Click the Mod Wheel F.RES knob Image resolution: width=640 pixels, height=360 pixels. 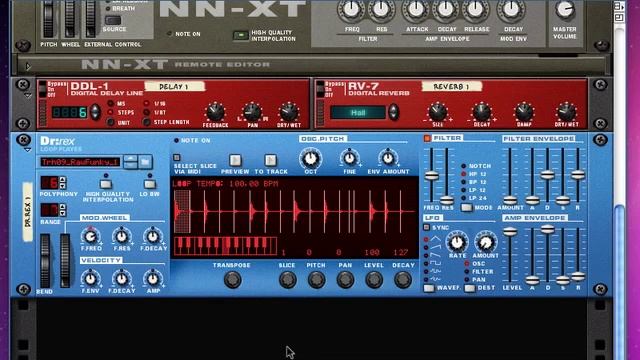(x=121, y=236)
